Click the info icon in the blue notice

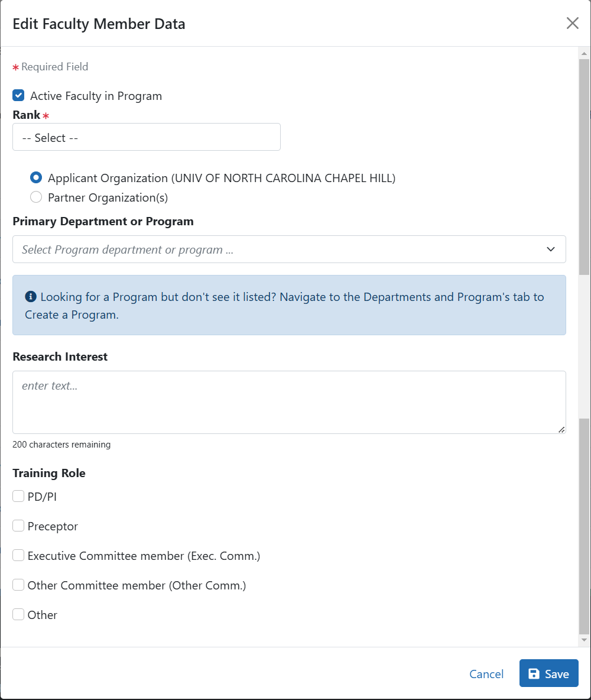tap(30, 296)
